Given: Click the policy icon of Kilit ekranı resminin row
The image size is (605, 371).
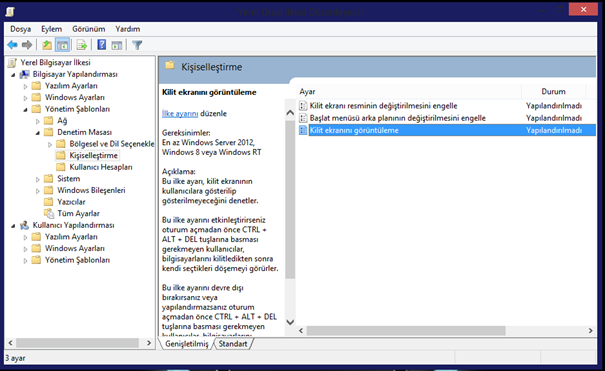Looking at the screenshot, I should pos(303,106).
